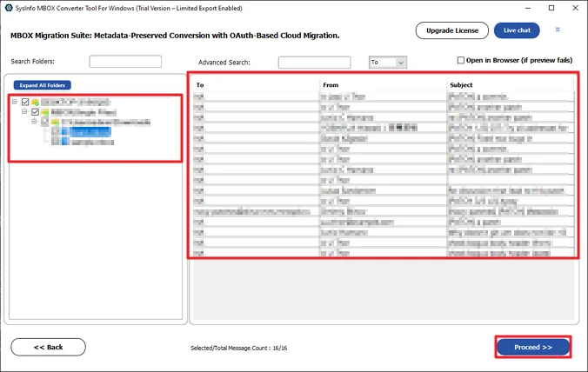Select the blue highlighted mailbox tree item
The width and height of the screenshot is (588, 372).
(90, 131)
